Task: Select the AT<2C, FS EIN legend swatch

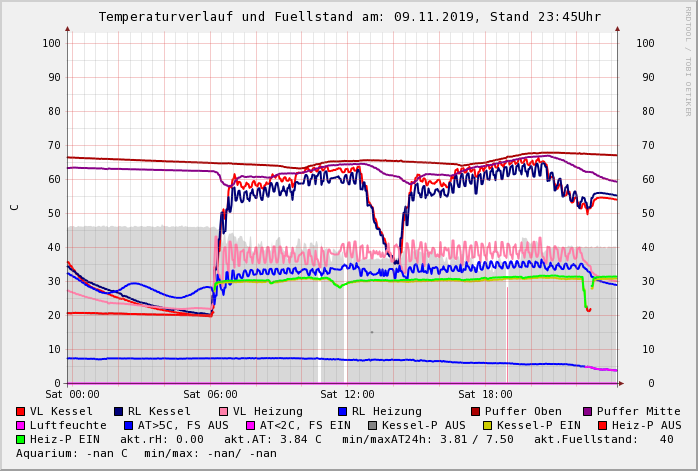Action: coord(251,425)
